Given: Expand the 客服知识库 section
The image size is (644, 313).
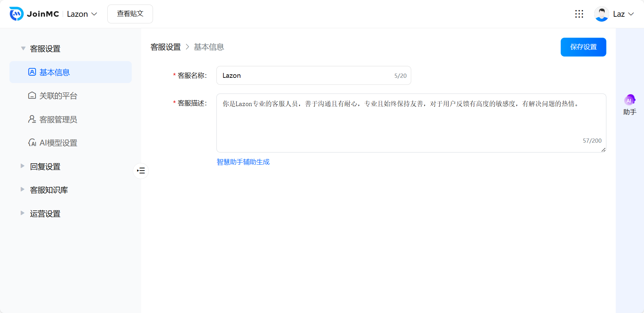Looking at the screenshot, I should tap(23, 189).
